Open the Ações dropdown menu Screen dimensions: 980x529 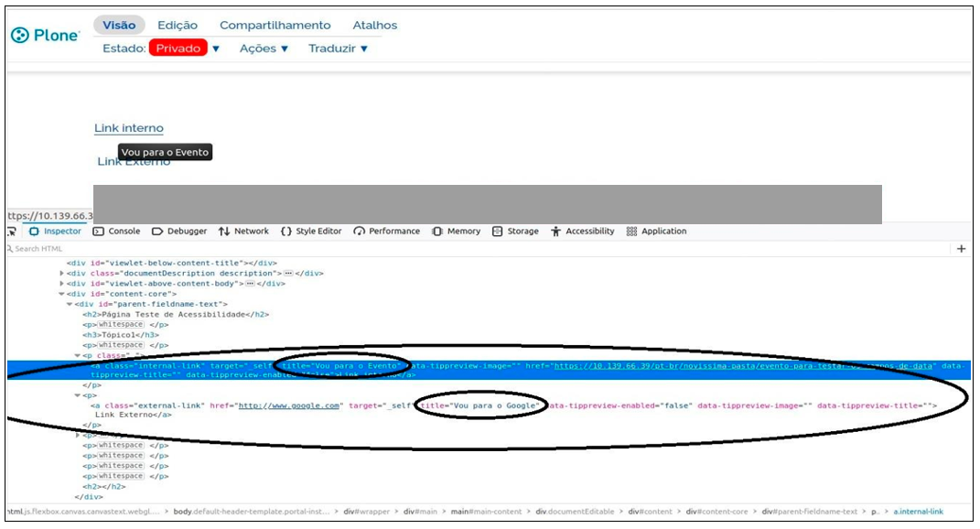264,49
